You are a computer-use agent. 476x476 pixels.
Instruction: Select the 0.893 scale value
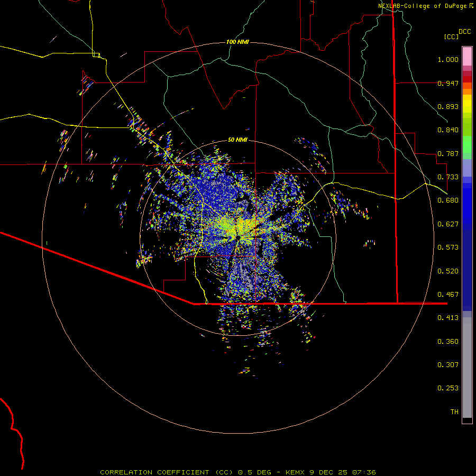pyautogui.click(x=448, y=106)
